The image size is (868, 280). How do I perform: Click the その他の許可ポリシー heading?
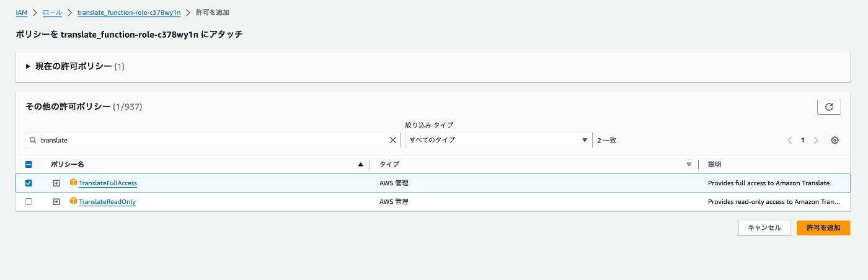pyautogui.click(x=68, y=107)
